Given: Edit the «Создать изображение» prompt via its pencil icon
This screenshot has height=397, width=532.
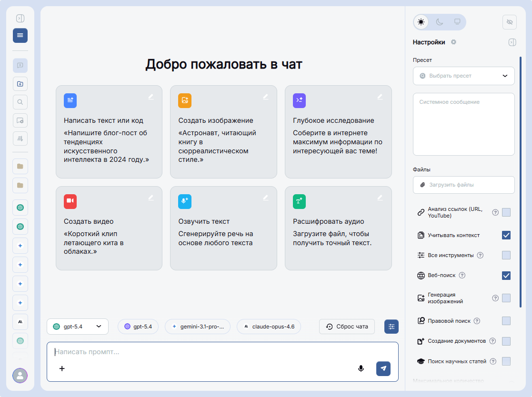Looking at the screenshot, I should [266, 96].
